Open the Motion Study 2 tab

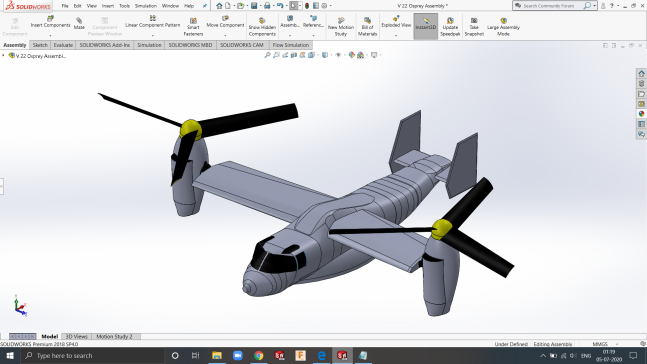point(114,336)
